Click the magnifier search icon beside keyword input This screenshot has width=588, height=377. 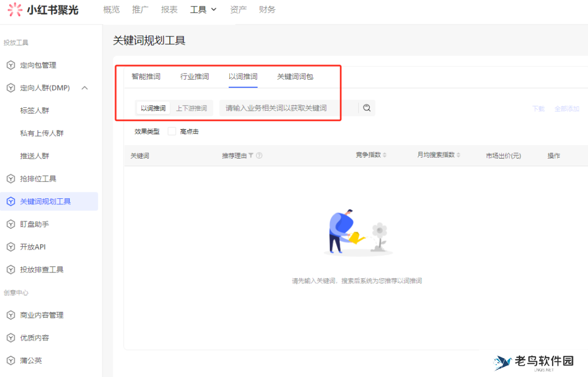[x=366, y=107]
